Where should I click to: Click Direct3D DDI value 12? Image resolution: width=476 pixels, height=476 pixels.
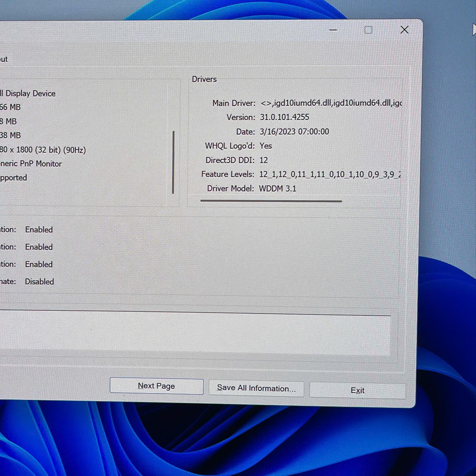coord(263,160)
